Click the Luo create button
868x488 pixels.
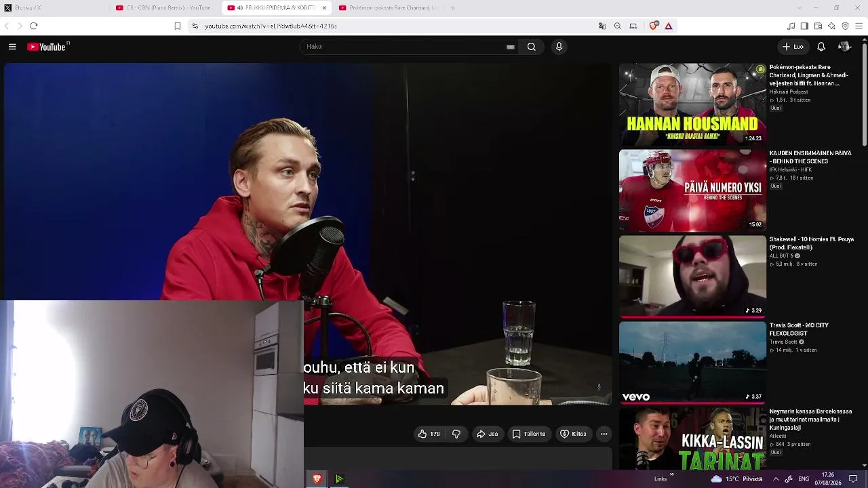[x=793, y=47]
